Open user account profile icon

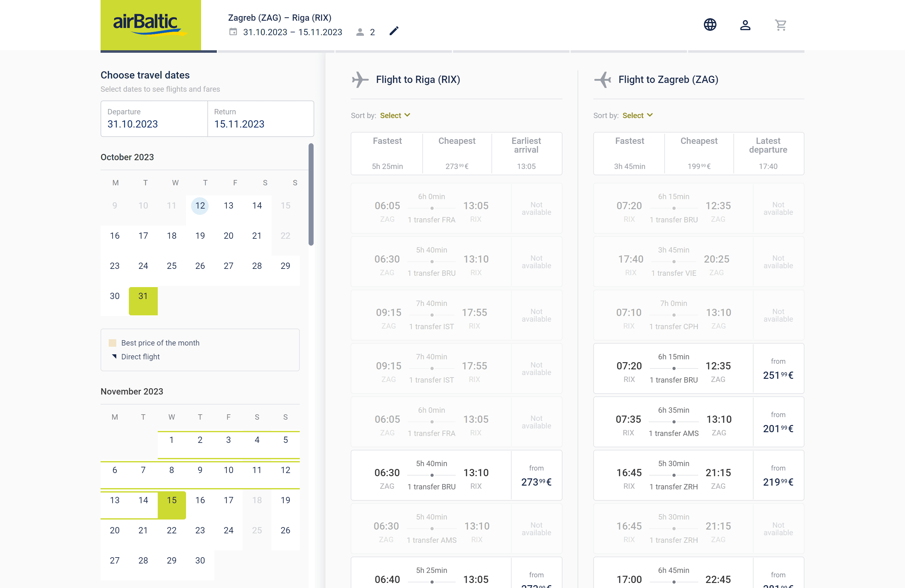[x=745, y=25]
